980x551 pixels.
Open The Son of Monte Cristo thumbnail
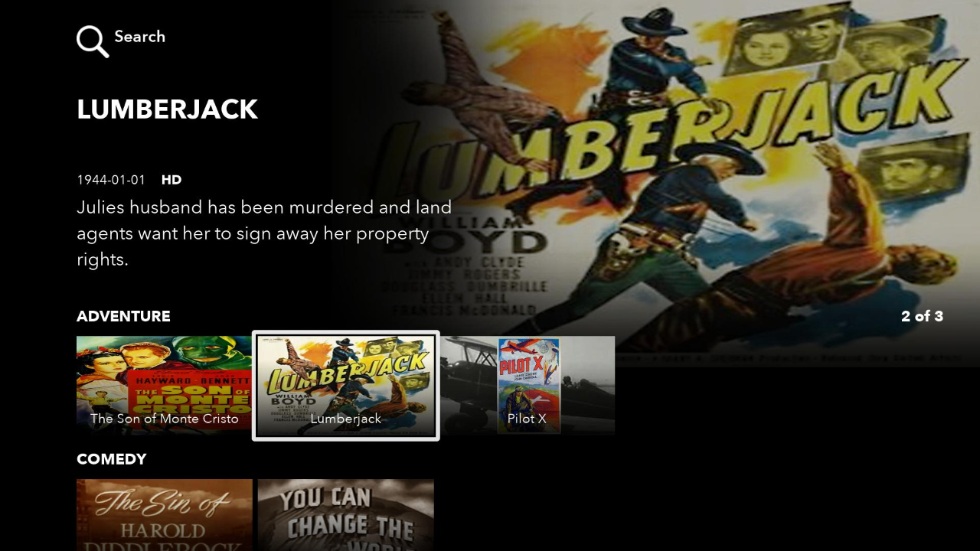click(x=165, y=385)
